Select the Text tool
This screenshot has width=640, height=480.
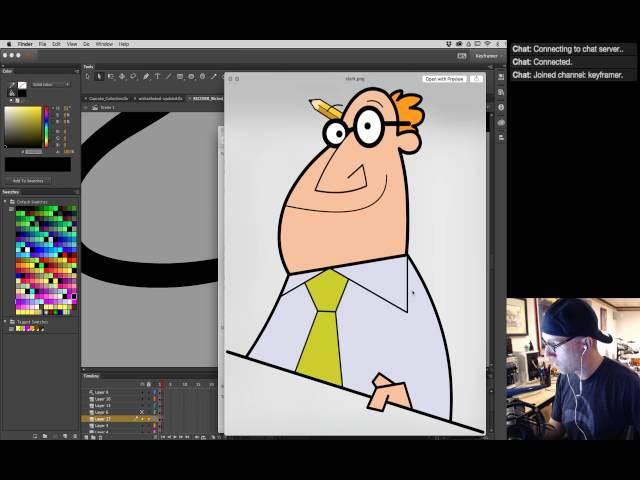[158, 76]
